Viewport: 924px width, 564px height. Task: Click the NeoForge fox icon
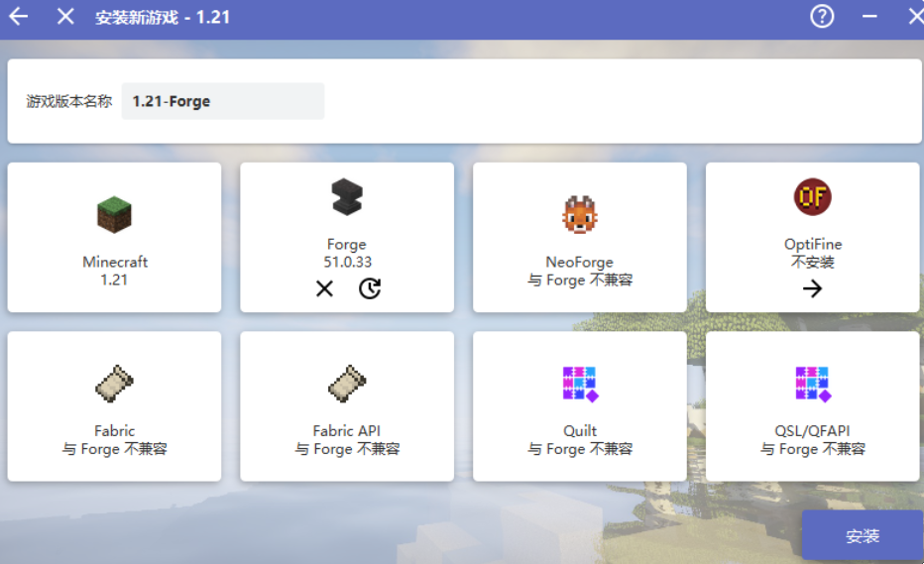pos(579,214)
